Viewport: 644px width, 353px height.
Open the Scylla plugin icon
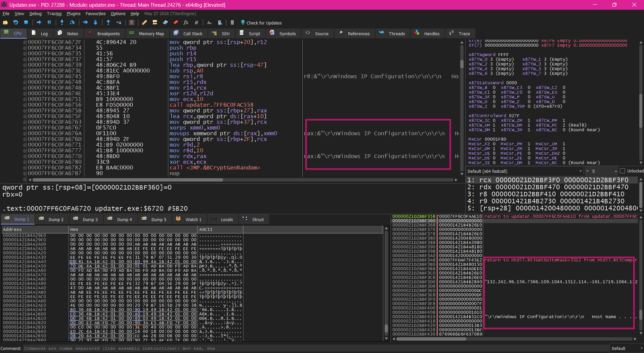point(132,22)
